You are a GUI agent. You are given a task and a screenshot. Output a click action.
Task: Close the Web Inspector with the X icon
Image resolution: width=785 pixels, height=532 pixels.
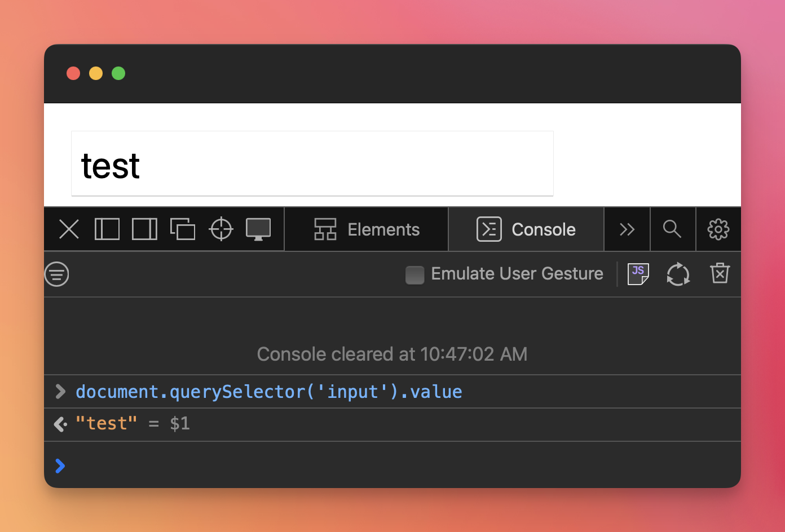[69, 229]
